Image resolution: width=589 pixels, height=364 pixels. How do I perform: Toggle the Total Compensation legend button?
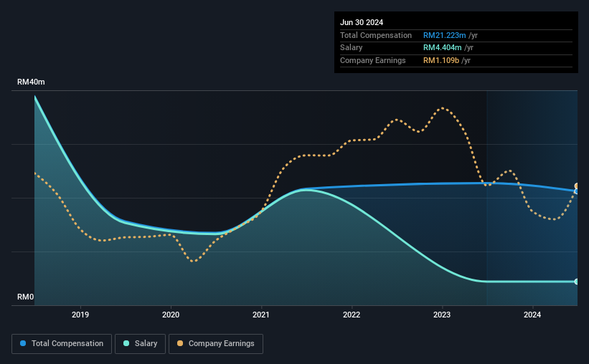pyautogui.click(x=62, y=344)
